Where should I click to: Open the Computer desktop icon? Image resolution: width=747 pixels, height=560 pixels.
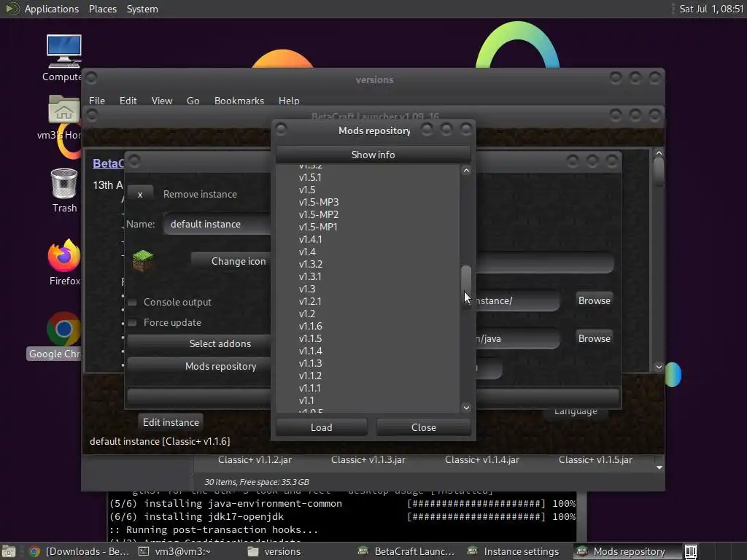pyautogui.click(x=64, y=52)
